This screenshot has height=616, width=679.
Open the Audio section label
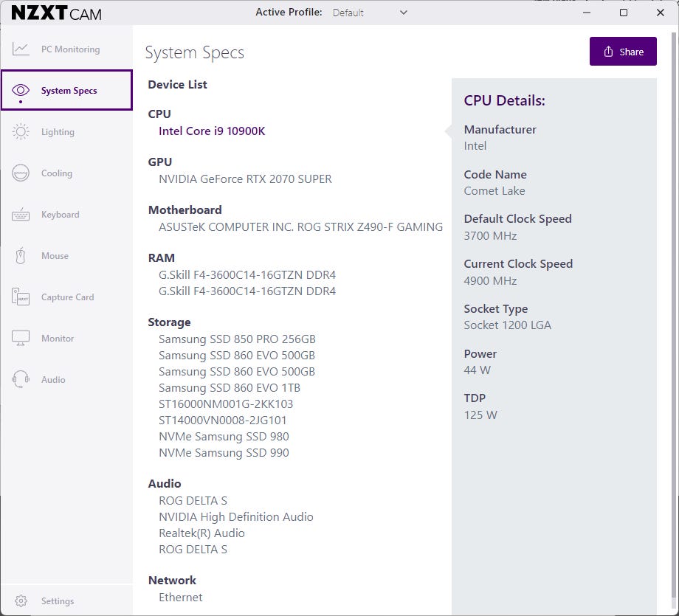[53, 380]
